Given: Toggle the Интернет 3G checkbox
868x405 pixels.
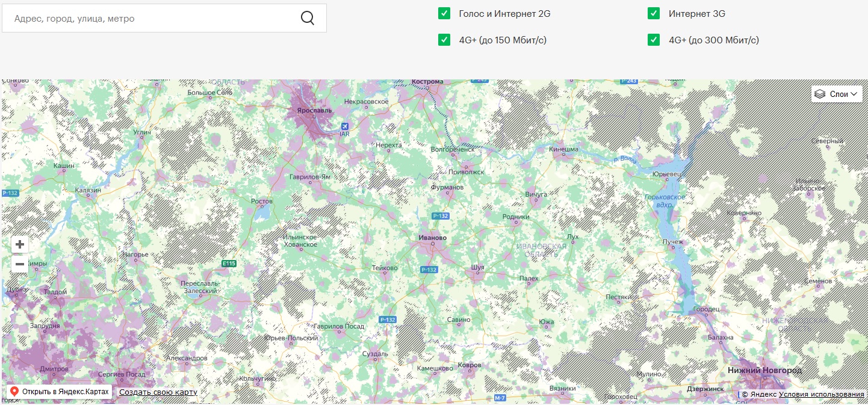Looking at the screenshot, I should pos(654,13).
